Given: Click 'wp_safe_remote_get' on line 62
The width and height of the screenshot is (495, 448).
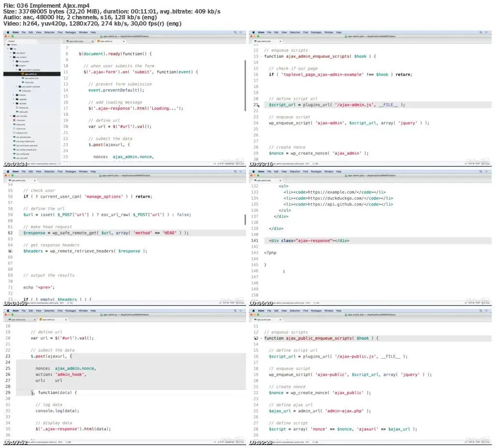Looking at the screenshot, I should point(74,233).
